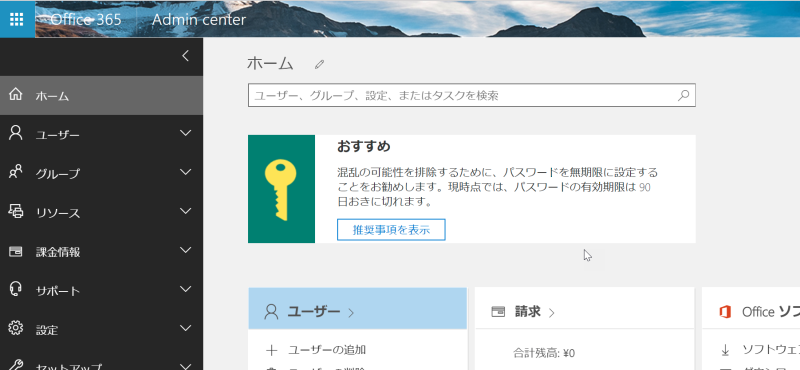Click the ユーザーの追加 link

(327, 350)
